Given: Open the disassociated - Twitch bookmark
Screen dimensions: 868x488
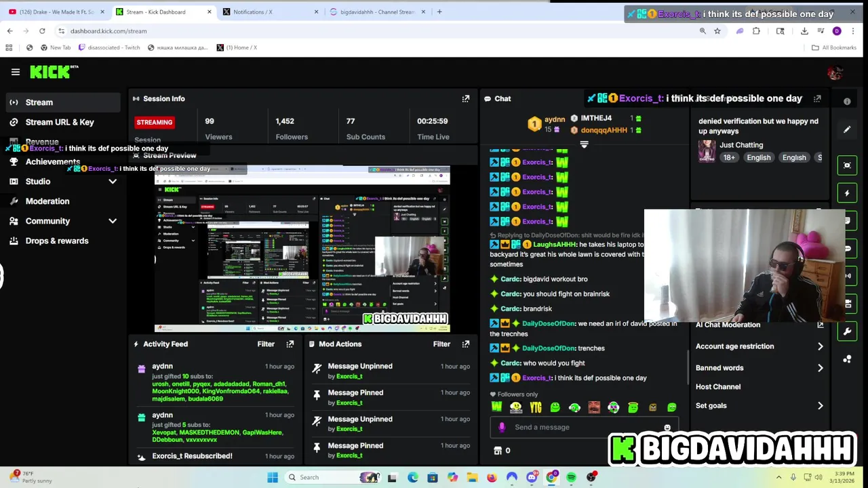Looking at the screenshot, I should coord(109,47).
